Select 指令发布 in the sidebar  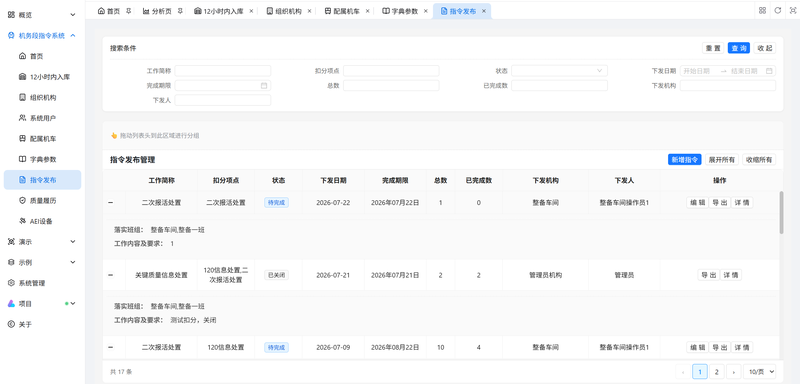(42, 180)
